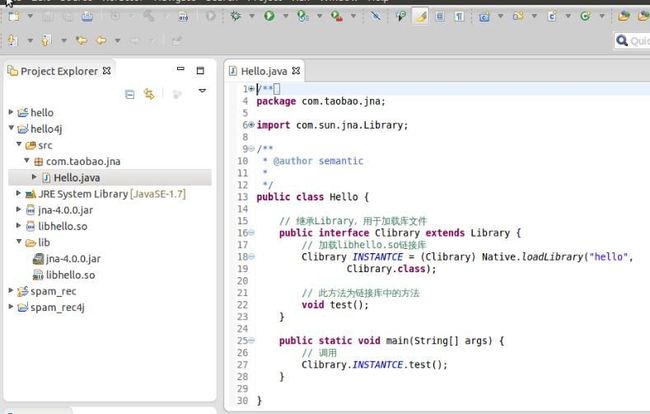Expand the spam_rec project node

[11, 291]
